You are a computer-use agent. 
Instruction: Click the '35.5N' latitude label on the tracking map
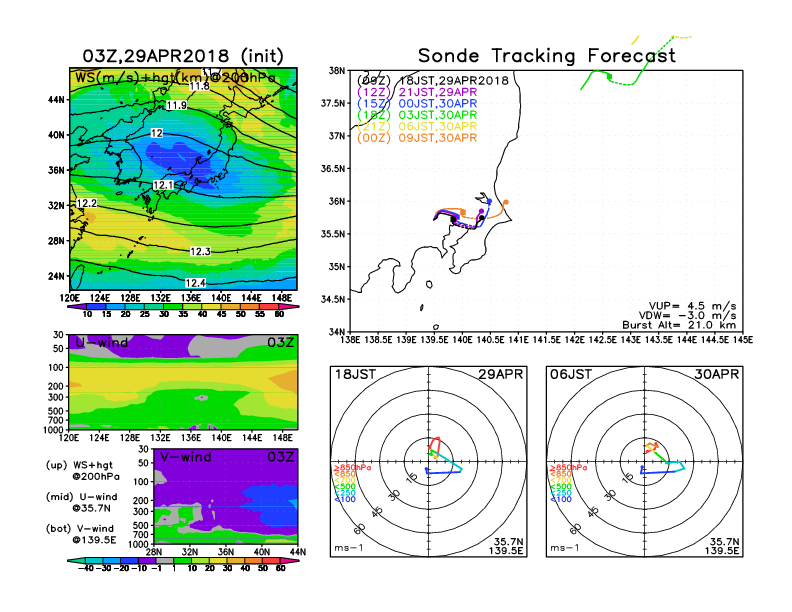point(333,234)
